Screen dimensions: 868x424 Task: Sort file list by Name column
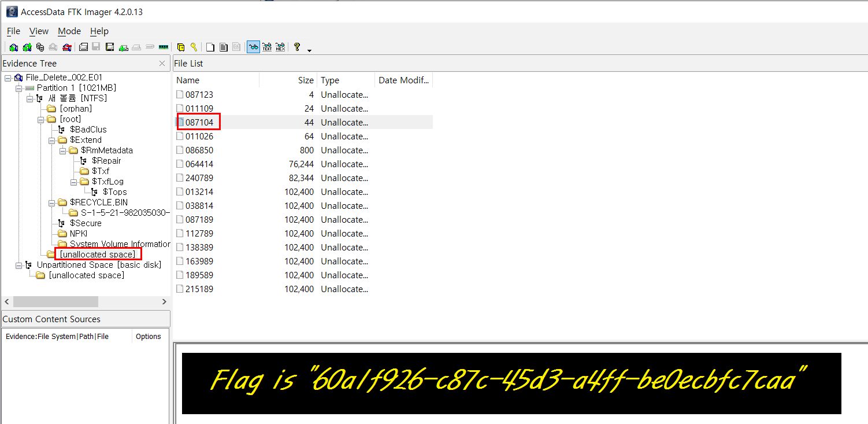point(216,80)
